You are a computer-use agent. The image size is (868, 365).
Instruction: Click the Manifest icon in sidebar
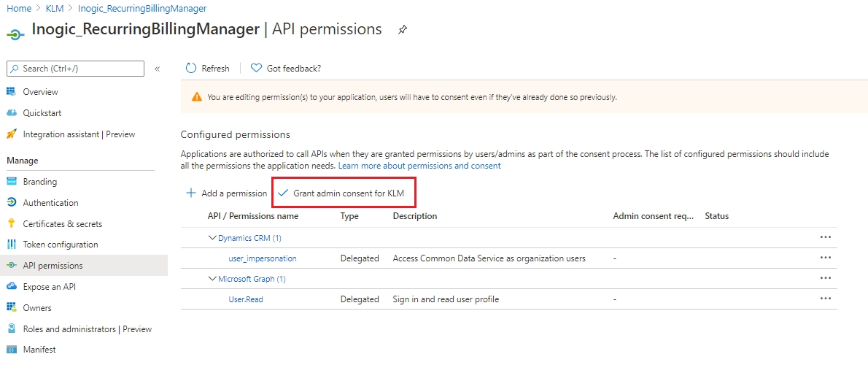pos(11,350)
